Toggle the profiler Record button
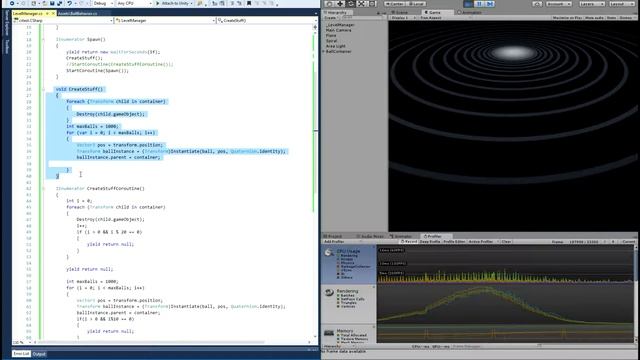Viewport: 640px width, 360px height. [409, 242]
